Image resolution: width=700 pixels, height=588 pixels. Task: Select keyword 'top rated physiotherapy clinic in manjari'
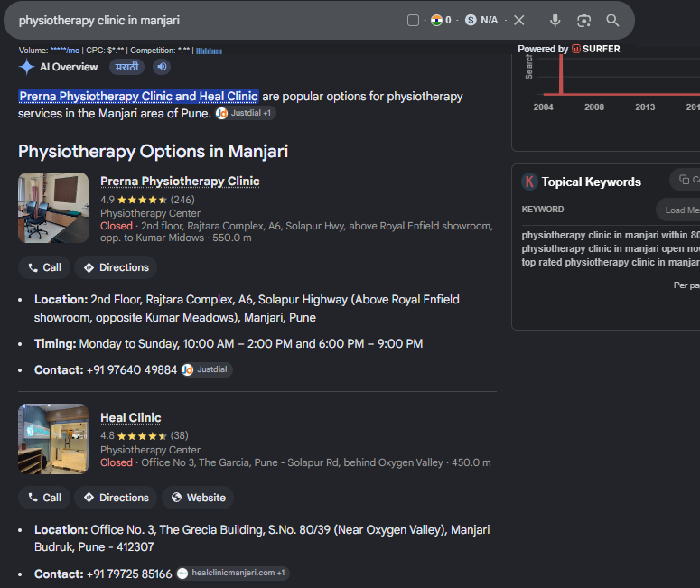(x=611, y=262)
